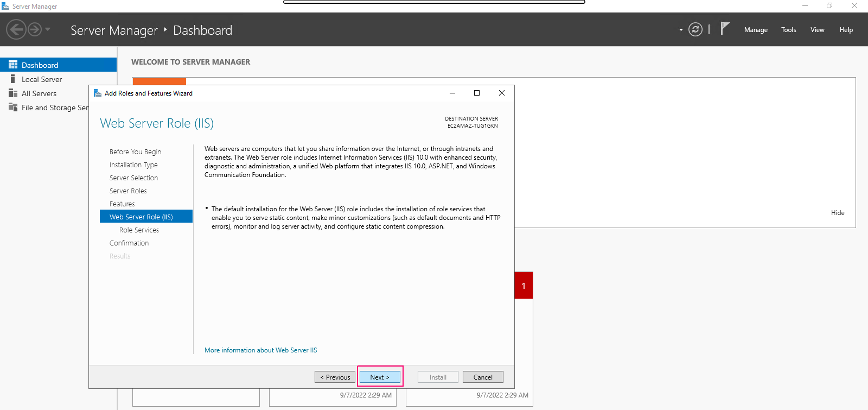Go to Features wizard step
Viewport: 868px width, 410px height.
(x=122, y=204)
